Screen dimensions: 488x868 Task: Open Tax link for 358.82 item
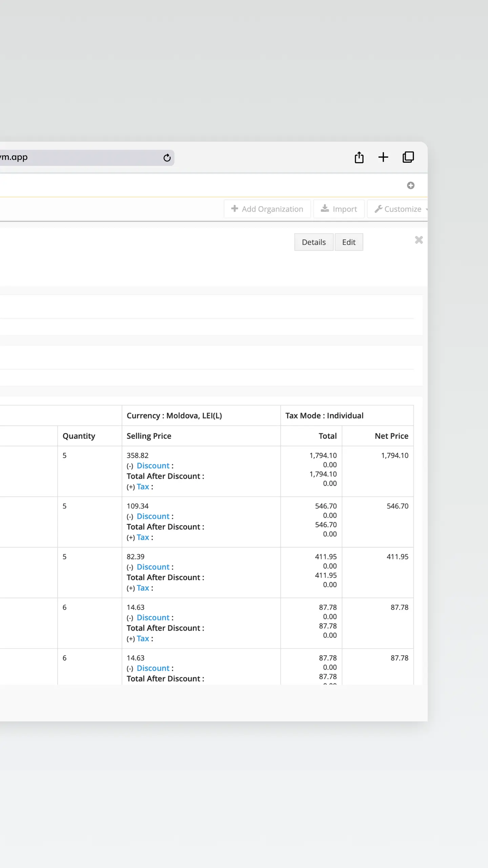(143, 487)
